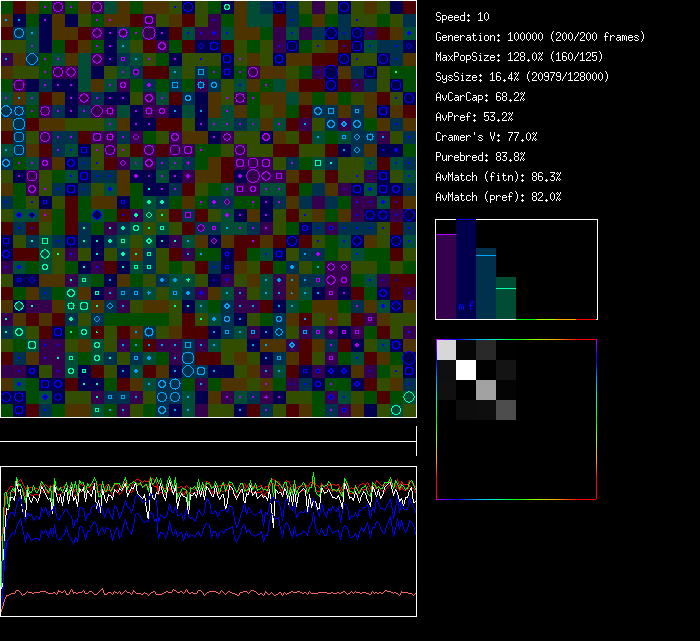Click the medium gray third diagonal matrix cell

coord(485,389)
